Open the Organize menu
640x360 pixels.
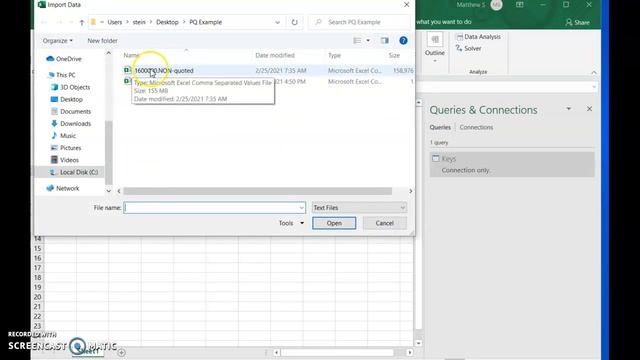tap(58, 41)
